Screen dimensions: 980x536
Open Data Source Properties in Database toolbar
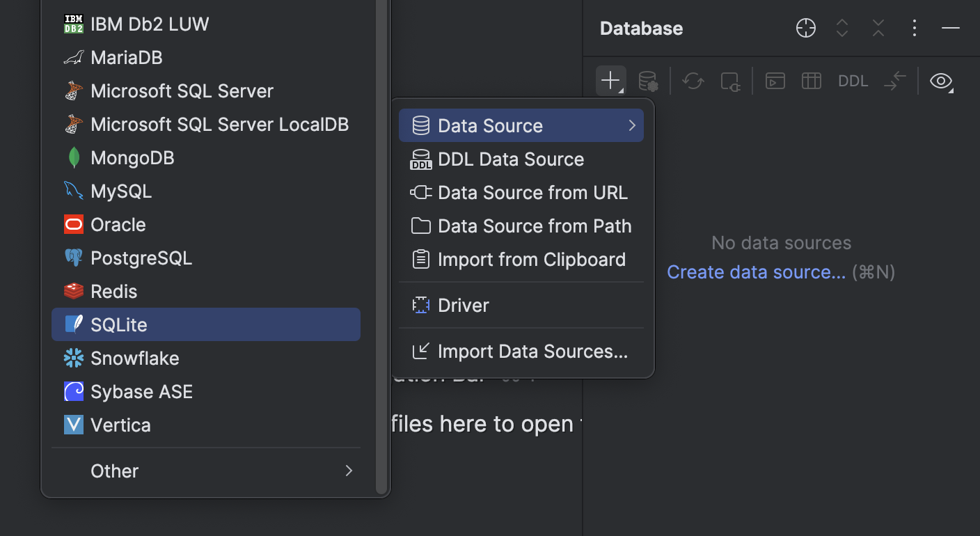648,81
